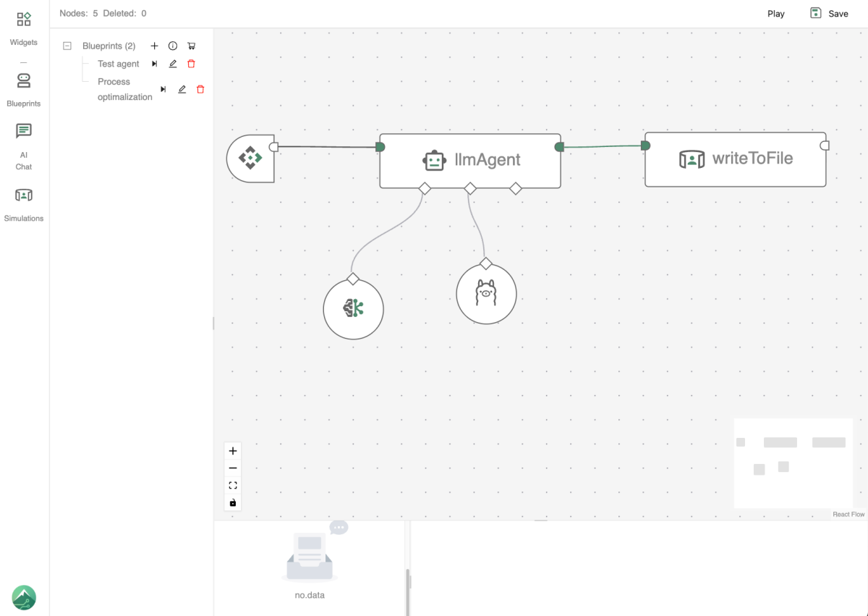
Task: Click the "Deleted: 0" counter text
Action: click(125, 13)
